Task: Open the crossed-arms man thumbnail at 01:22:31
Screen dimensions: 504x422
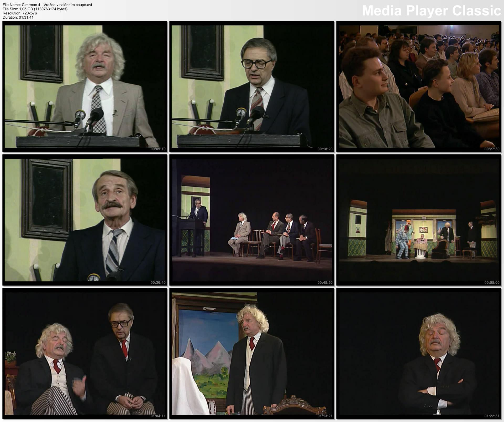Action: (419, 353)
